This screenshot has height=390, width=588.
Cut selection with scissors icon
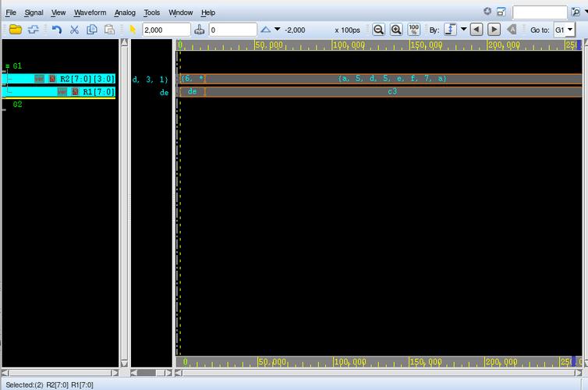tap(74, 30)
